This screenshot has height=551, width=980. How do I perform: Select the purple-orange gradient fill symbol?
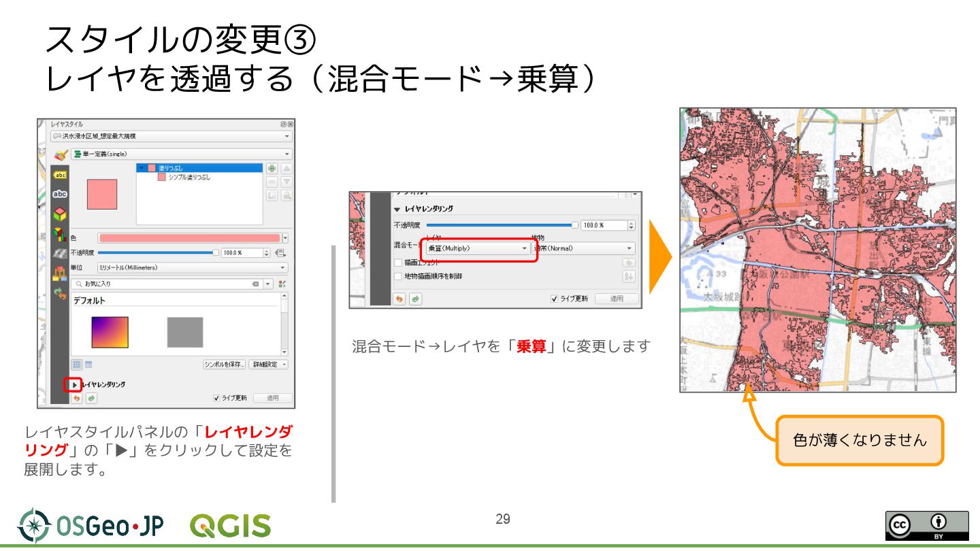pyautogui.click(x=110, y=332)
